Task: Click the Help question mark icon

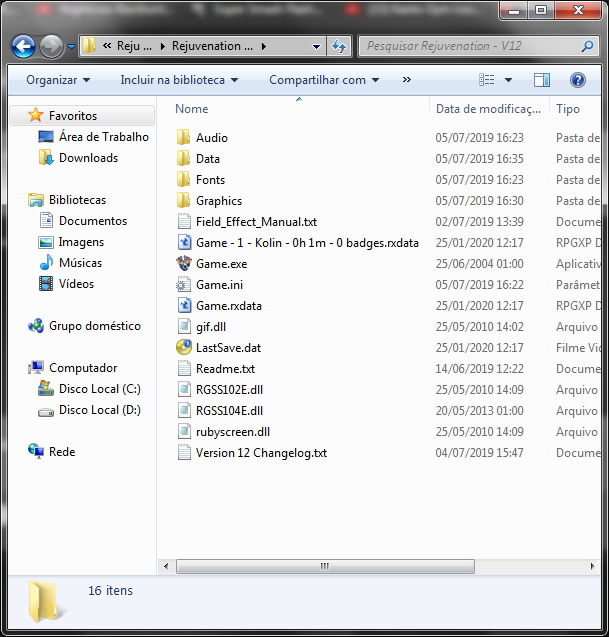Action: (577, 80)
